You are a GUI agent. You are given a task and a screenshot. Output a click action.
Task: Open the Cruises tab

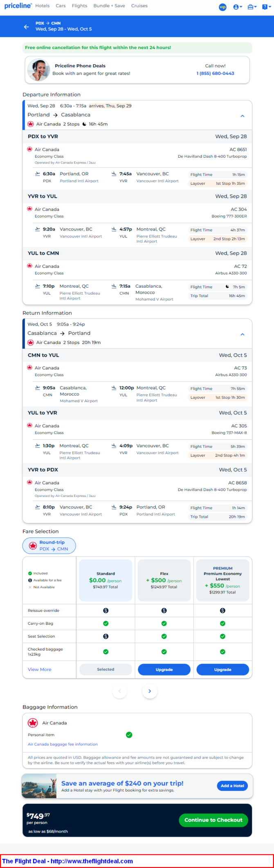(139, 6)
